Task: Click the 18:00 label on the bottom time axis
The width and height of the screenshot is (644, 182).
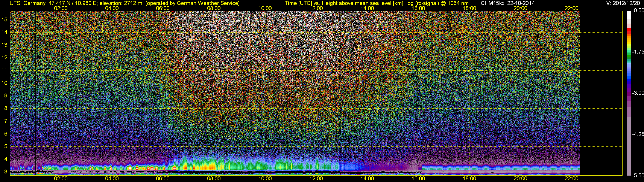Action: (469, 179)
